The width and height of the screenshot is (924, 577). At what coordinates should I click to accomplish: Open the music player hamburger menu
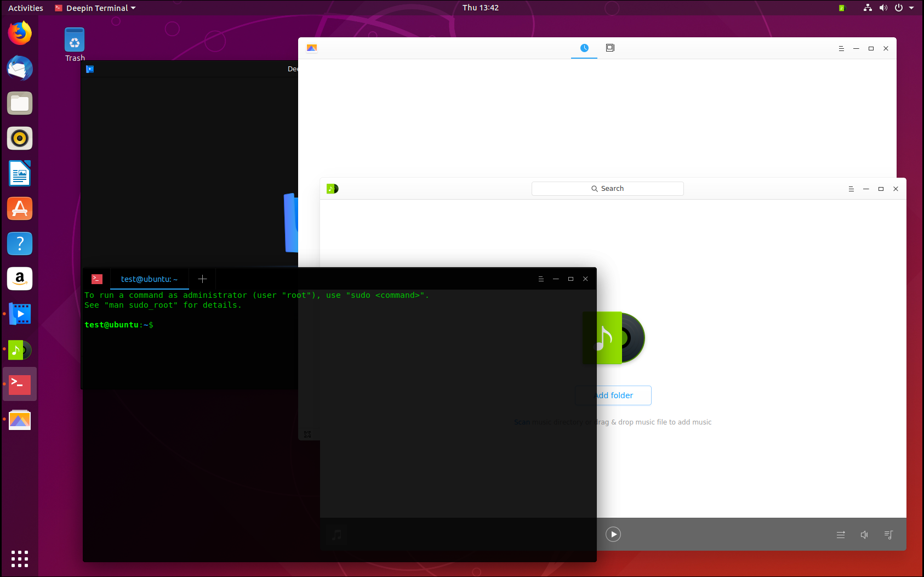[x=851, y=189]
